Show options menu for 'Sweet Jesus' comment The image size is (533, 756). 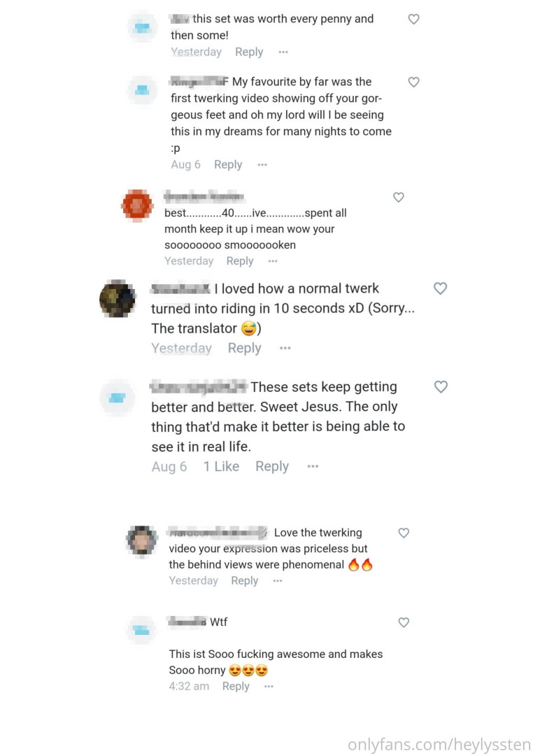pyautogui.click(x=313, y=466)
